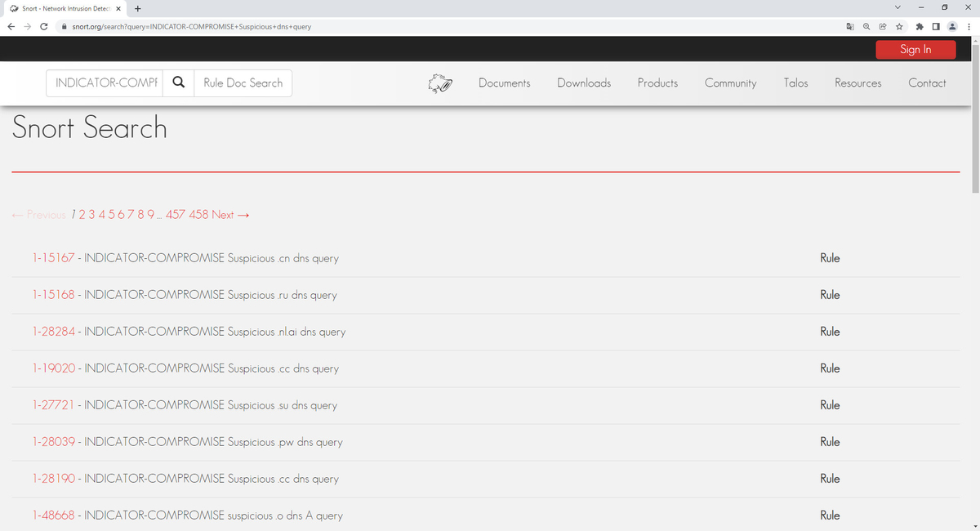Click the search magnifier icon
This screenshot has height=531, width=980.
(179, 83)
